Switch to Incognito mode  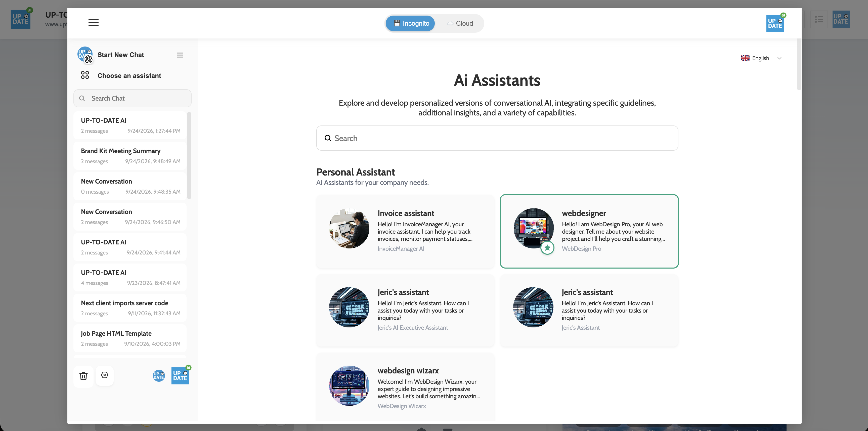(x=410, y=23)
